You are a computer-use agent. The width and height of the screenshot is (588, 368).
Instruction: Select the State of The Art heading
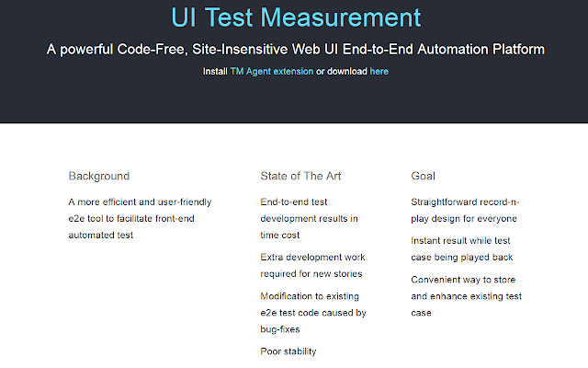[x=300, y=176]
